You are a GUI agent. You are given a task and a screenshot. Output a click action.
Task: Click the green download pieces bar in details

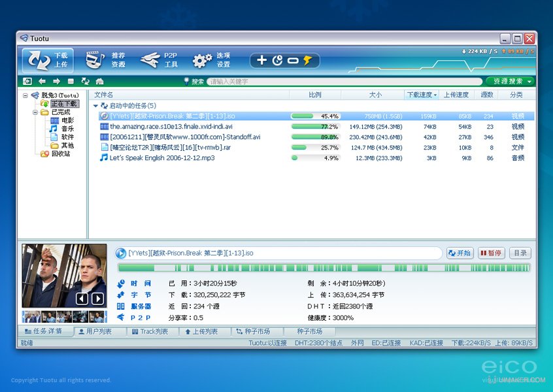324,268
